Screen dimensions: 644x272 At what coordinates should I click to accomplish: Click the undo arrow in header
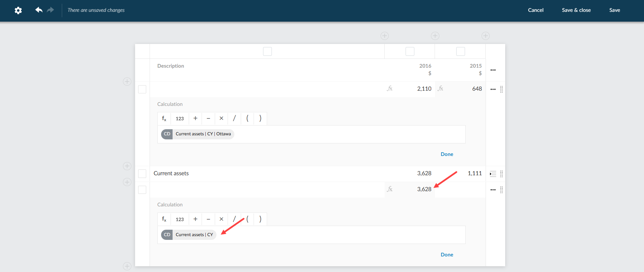39,10
